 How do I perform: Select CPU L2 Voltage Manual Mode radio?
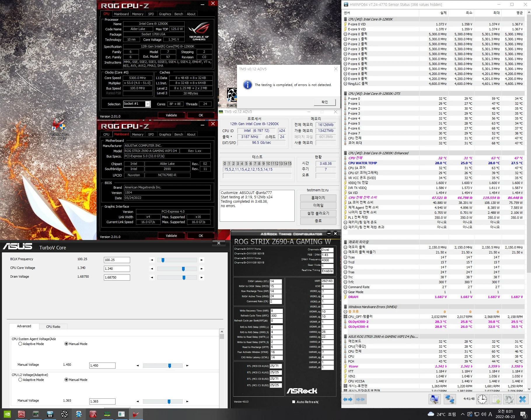click(x=66, y=380)
